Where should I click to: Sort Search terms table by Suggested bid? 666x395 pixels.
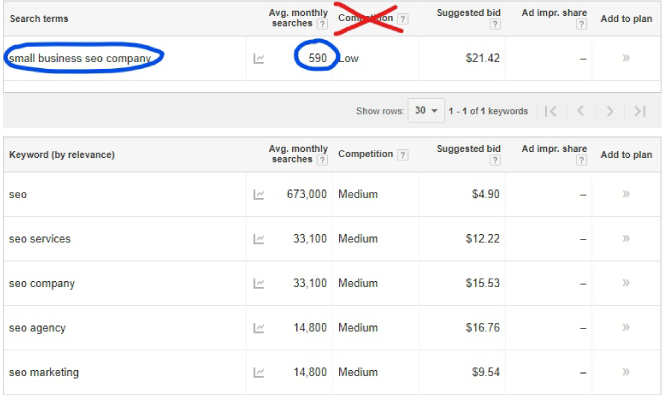pos(468,13)
